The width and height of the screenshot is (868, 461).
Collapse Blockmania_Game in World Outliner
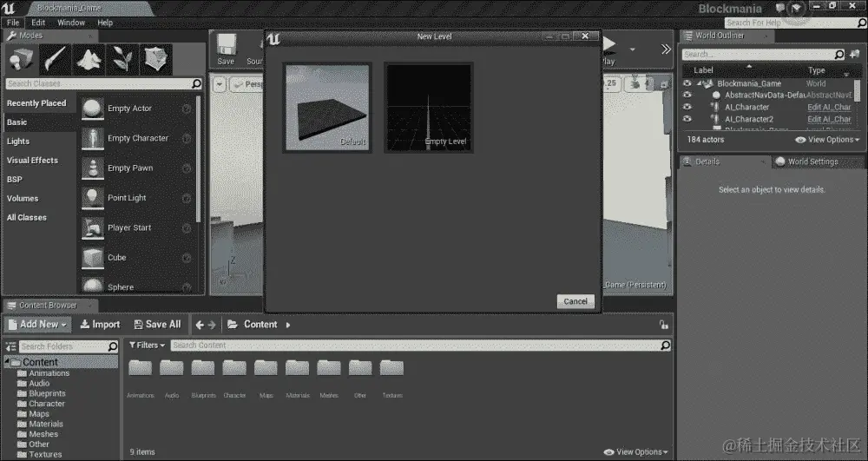pyautogui.click(x=699, y=83)
